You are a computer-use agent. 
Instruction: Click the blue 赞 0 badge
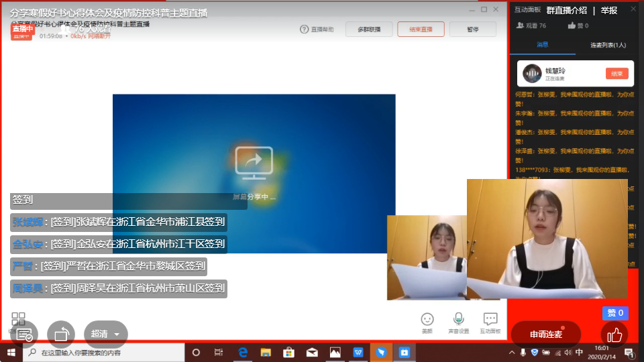click(x=615, y=313)
